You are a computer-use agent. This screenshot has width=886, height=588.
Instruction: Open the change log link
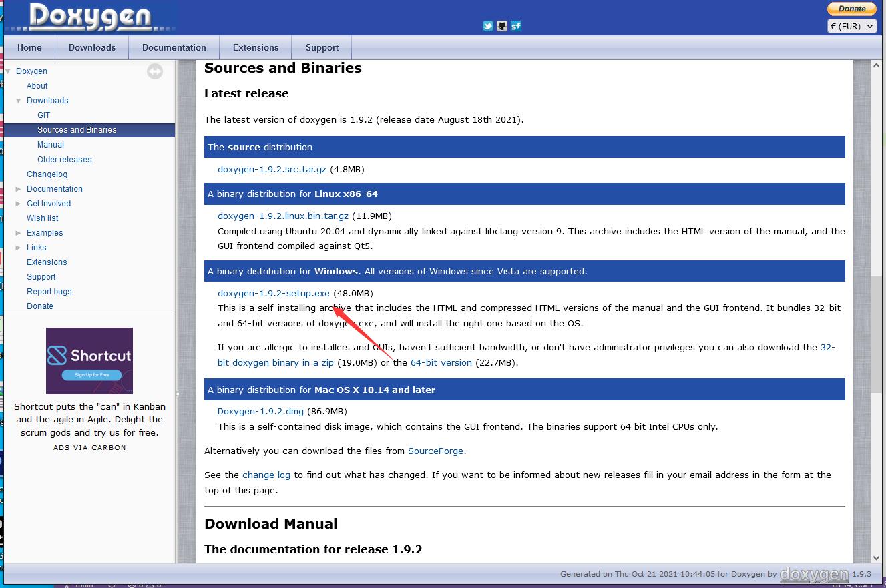point(266,475)
